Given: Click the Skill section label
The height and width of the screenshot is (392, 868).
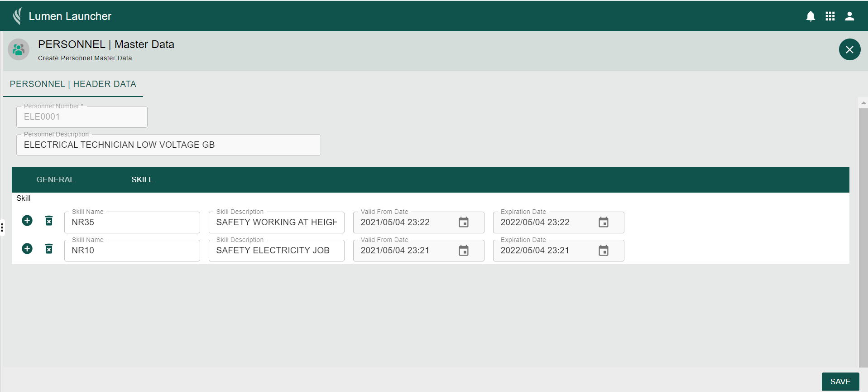Looking at the screenshot, I should (24, 198).
